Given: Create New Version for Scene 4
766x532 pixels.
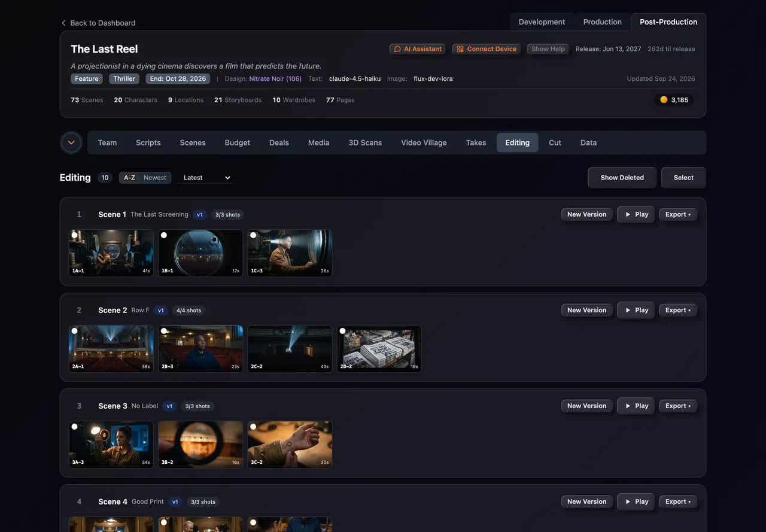Looking at the screenshot, I should [586, 501].
